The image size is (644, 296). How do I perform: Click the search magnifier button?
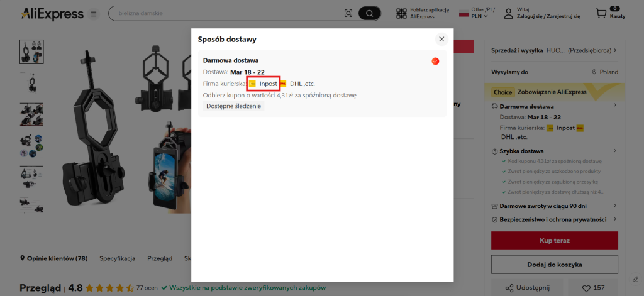[369, 14]
